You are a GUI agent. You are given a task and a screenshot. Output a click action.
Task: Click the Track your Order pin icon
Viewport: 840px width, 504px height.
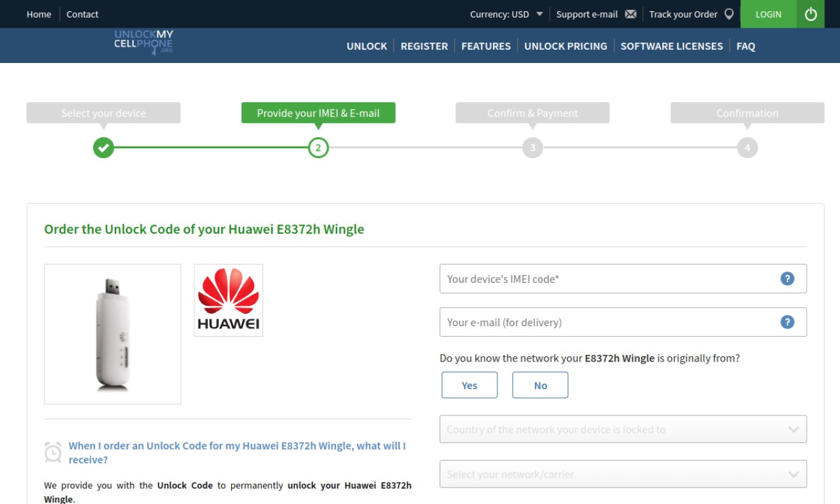(x=729, y=14)
